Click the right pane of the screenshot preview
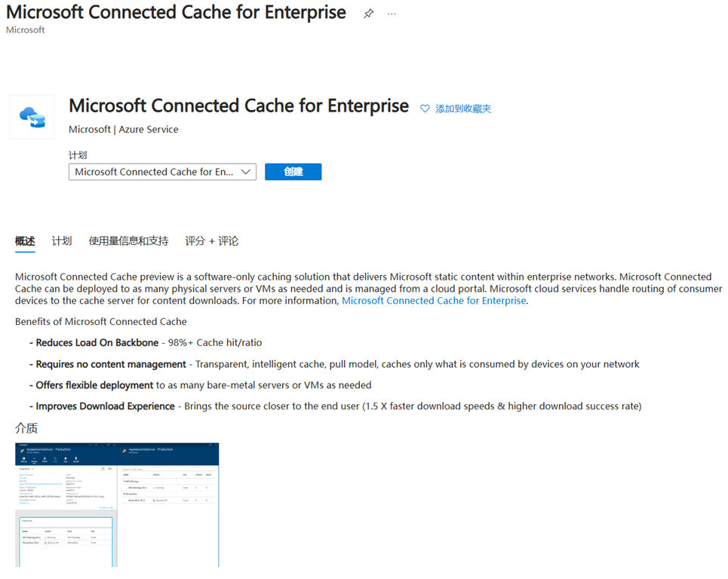This screenshot has width=728, height=579. (168, 505)
